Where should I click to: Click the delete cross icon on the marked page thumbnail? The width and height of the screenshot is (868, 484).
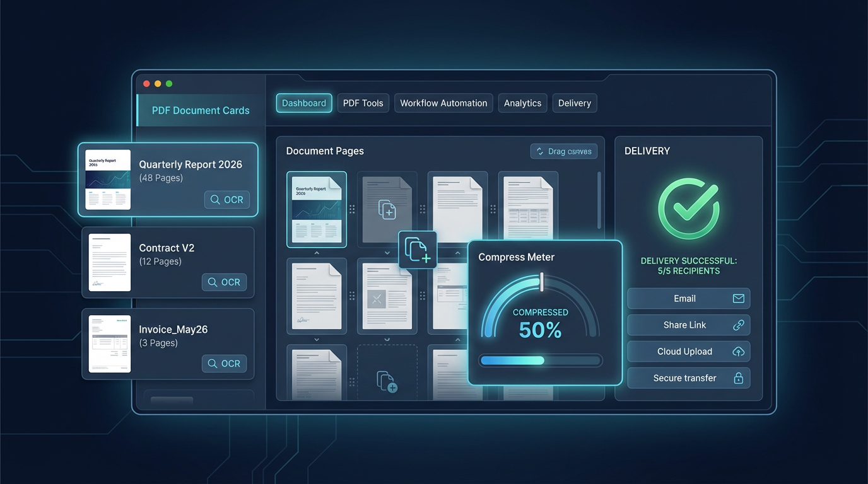coord(377,298)
